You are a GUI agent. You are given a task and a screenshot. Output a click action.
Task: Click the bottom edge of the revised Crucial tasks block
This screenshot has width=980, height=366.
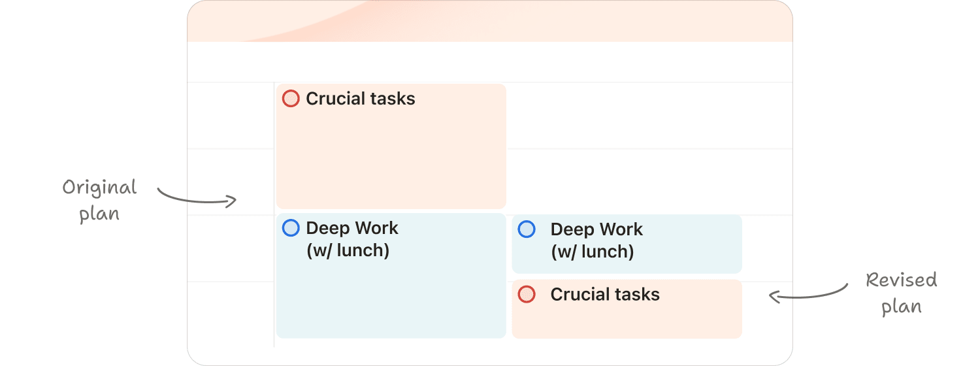coord(627,337)
